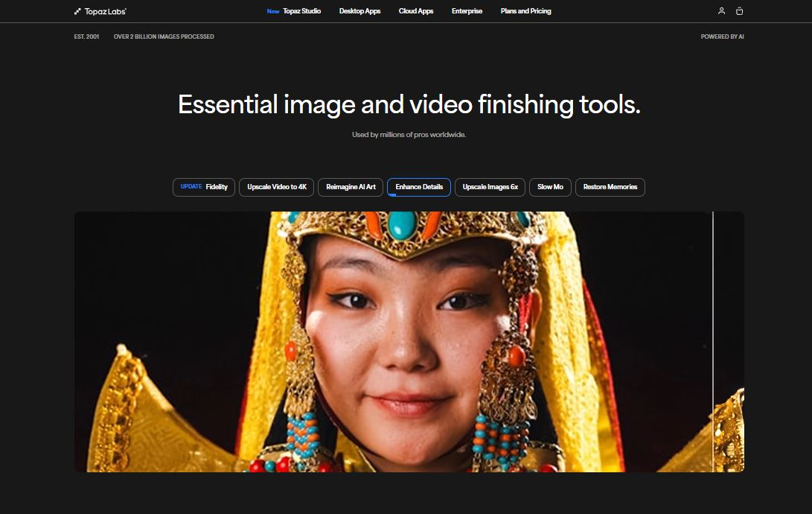This screenshot has height=514, width=812.
Task: Open the Enterprise nav item
Action: 467,11
